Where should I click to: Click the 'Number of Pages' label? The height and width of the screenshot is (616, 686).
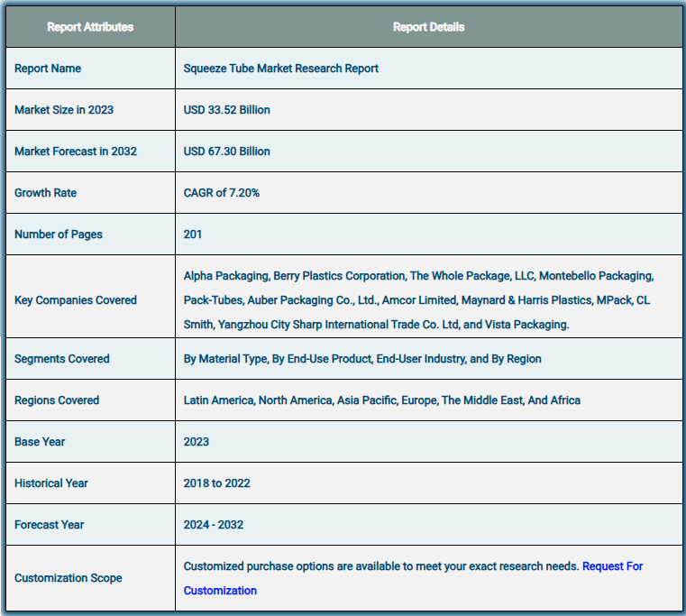click(x=59, y=234)
